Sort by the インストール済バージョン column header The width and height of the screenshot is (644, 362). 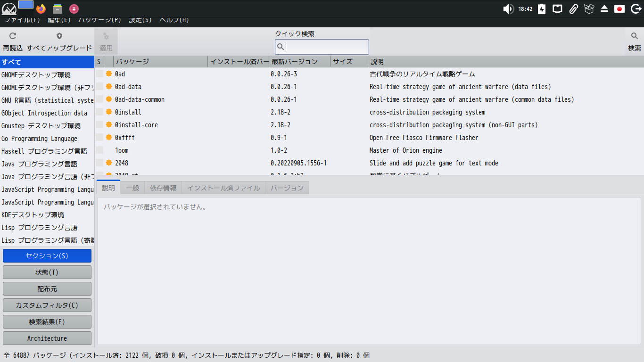pyautogui.click(x=238, y=62)
